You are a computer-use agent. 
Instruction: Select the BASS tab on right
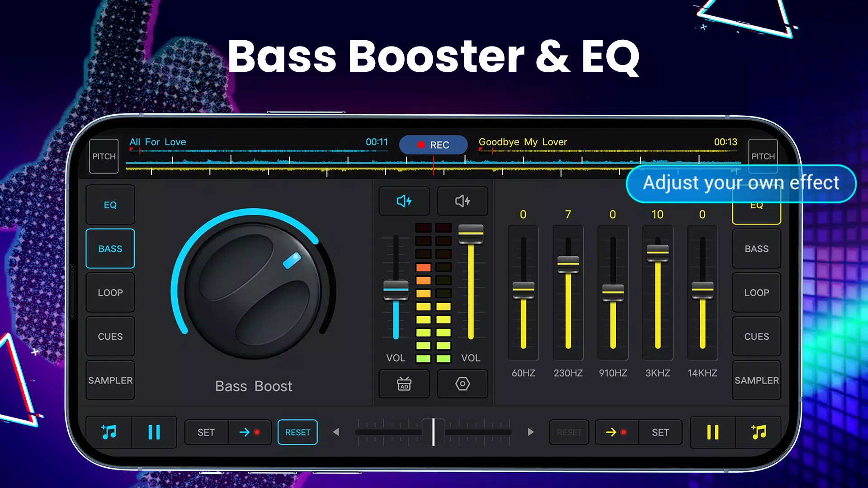tap(756, 249)
